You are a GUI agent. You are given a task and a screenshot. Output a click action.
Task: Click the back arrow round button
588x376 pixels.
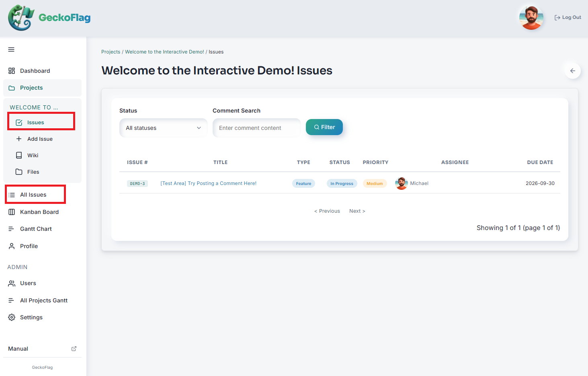pyautogui.click(x=573, y=71)
